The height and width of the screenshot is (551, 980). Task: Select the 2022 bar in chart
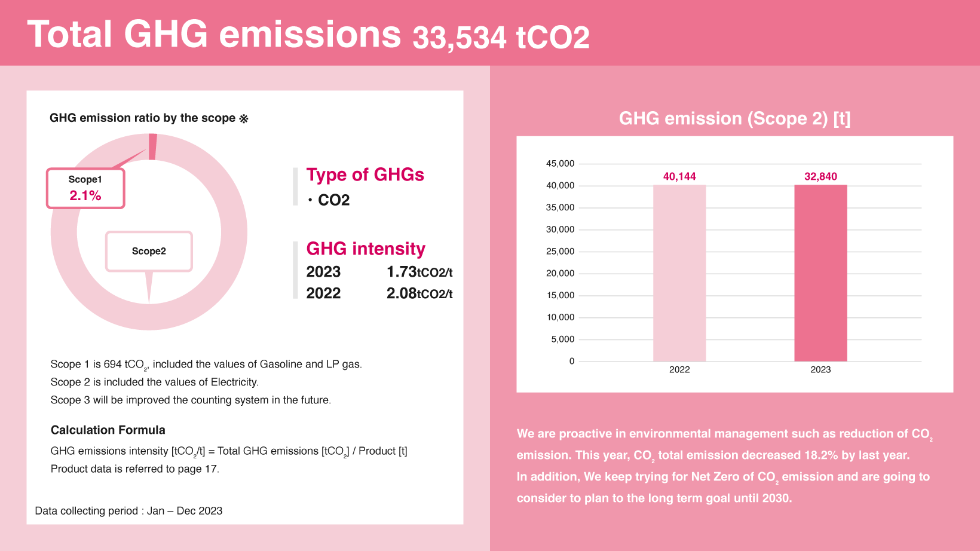point(679,273)
